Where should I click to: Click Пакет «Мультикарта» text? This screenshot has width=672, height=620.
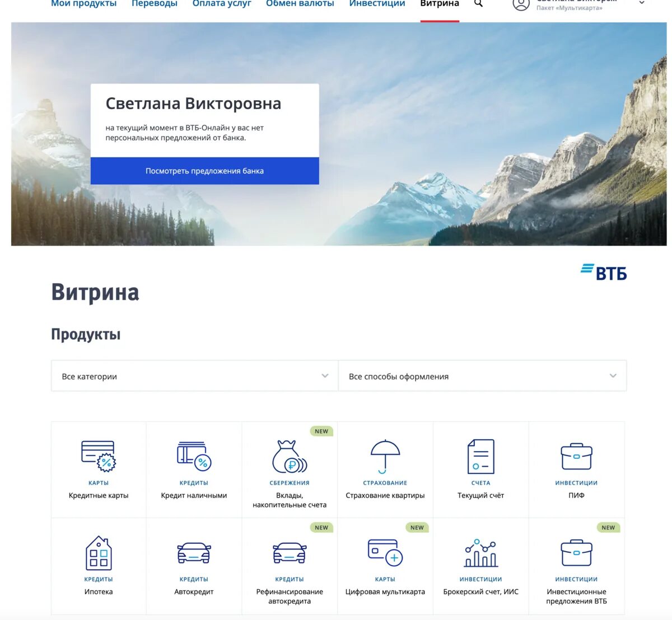tap(570, 8)
